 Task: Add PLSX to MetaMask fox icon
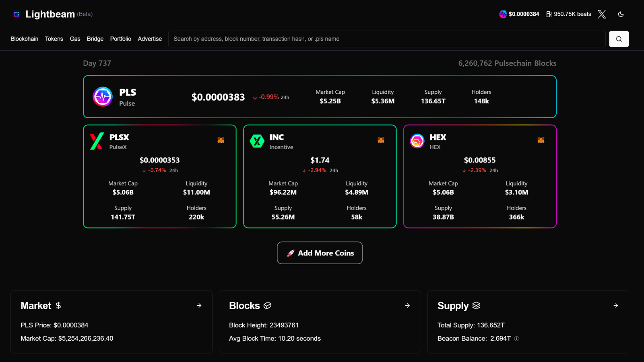point(221,140)
